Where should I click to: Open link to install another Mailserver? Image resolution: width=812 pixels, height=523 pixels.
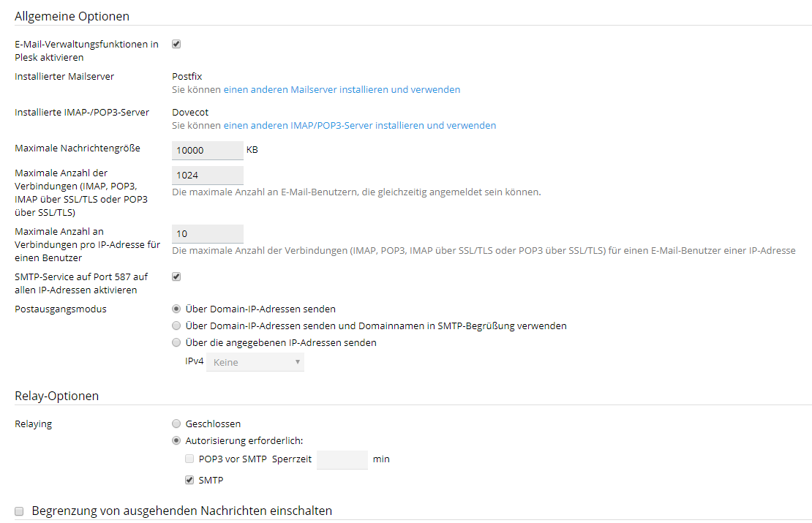click(x=342, y=90)
